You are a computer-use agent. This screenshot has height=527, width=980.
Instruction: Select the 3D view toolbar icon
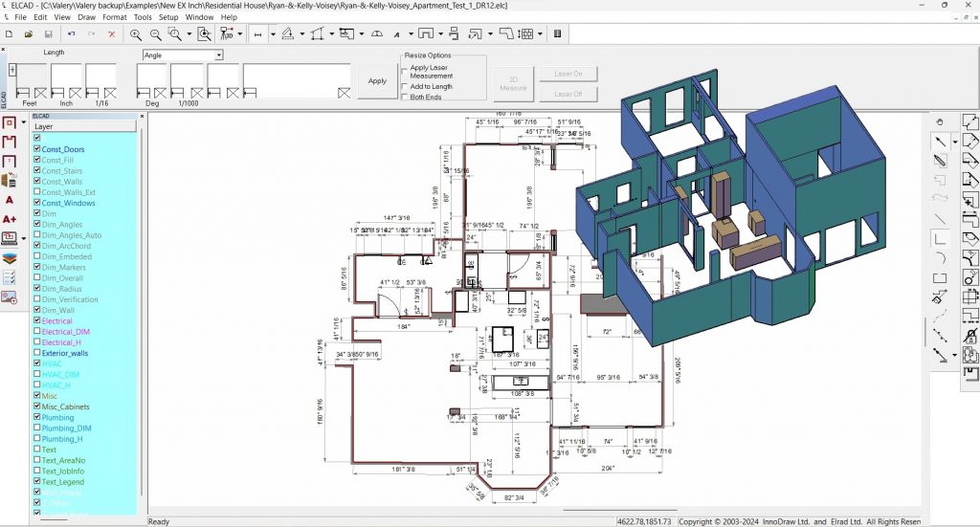pyautogui.click(x=226, y=34)
